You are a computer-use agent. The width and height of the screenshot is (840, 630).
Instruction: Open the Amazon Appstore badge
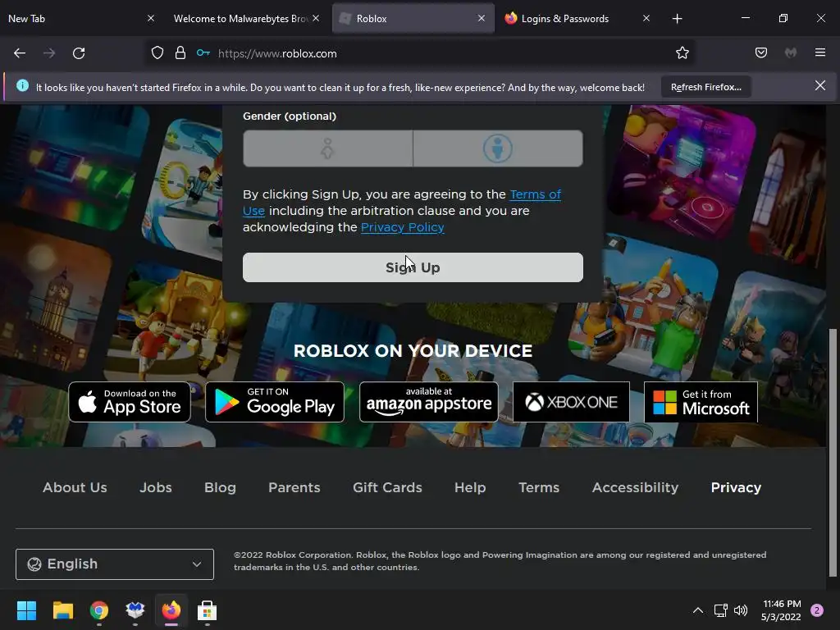point(428,402)
